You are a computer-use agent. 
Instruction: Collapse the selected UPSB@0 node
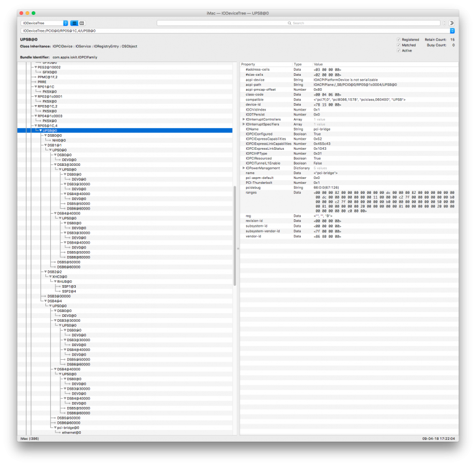tap(40, 130)
